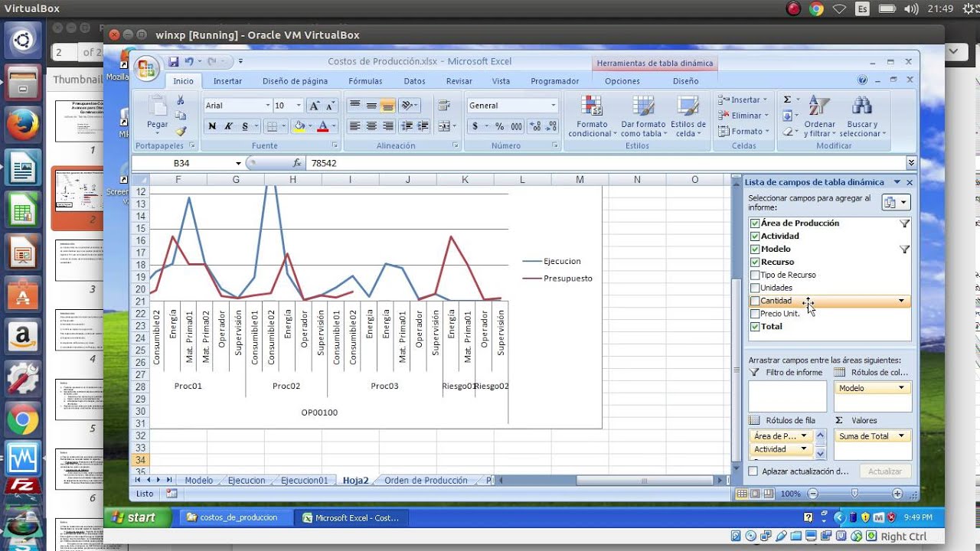Click the Office button in Excel
Screen dimensions: 980x551
coord(145,70)
